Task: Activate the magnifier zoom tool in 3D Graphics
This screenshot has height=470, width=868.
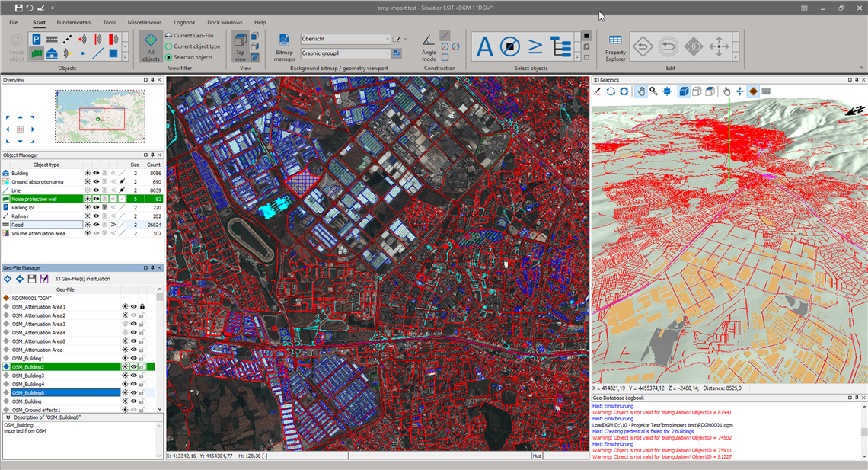Action: (653, 91)
